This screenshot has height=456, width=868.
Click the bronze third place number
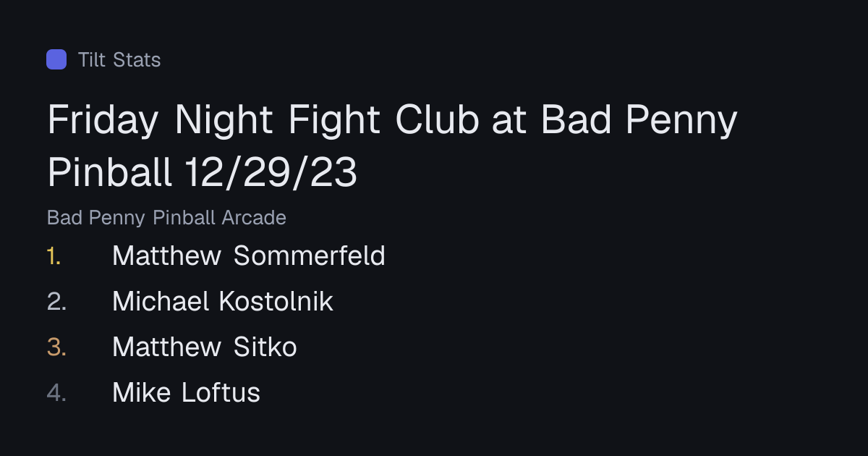tap(57, 347)
